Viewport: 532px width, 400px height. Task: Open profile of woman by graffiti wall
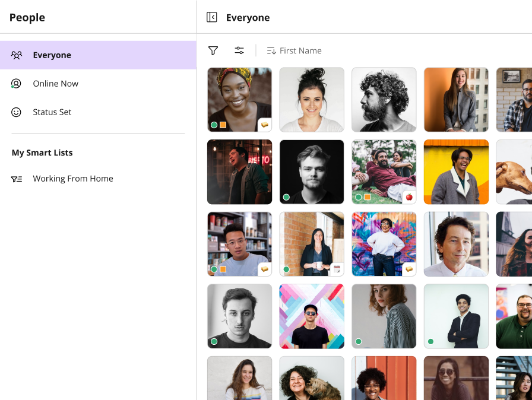tap(384, 244)
